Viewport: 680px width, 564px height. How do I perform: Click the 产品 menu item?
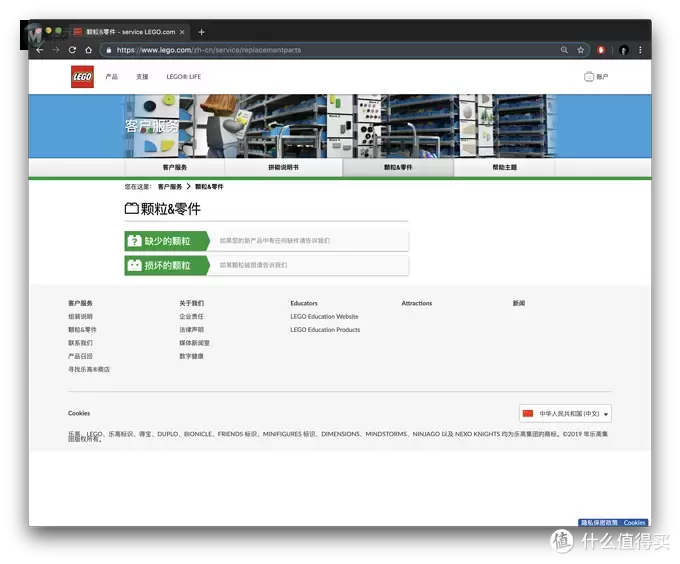111,77
